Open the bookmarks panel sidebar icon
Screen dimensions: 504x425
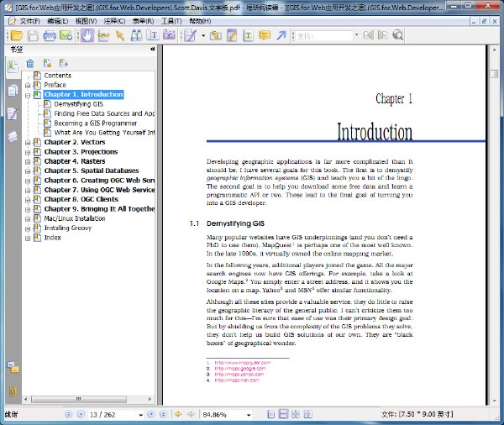(13, 66)
